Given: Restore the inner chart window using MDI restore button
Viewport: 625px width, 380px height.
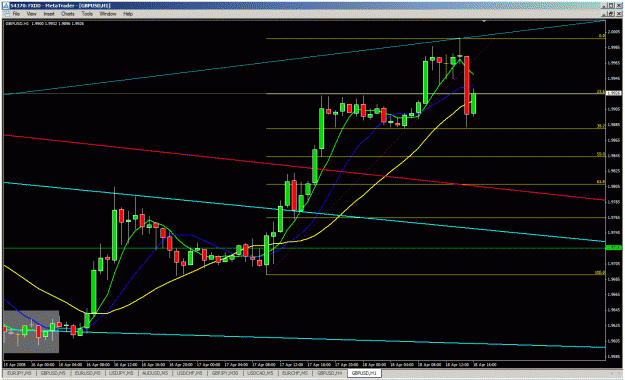Looking at the screenshot, I should [x=612, y=14].
